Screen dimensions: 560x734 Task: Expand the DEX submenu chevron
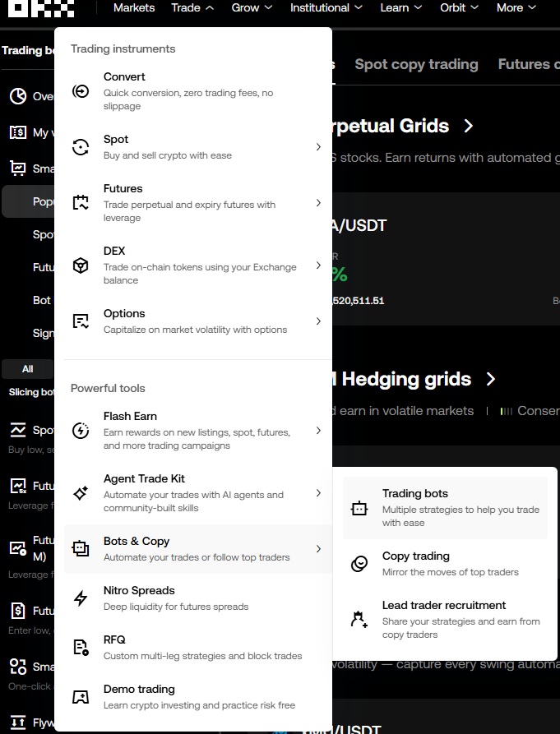(x=318, y=265)
